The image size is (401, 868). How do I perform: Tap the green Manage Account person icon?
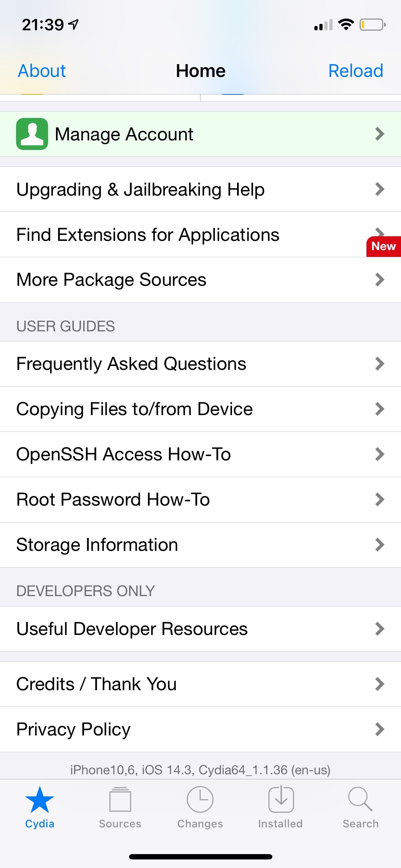(x=32, y=134)
